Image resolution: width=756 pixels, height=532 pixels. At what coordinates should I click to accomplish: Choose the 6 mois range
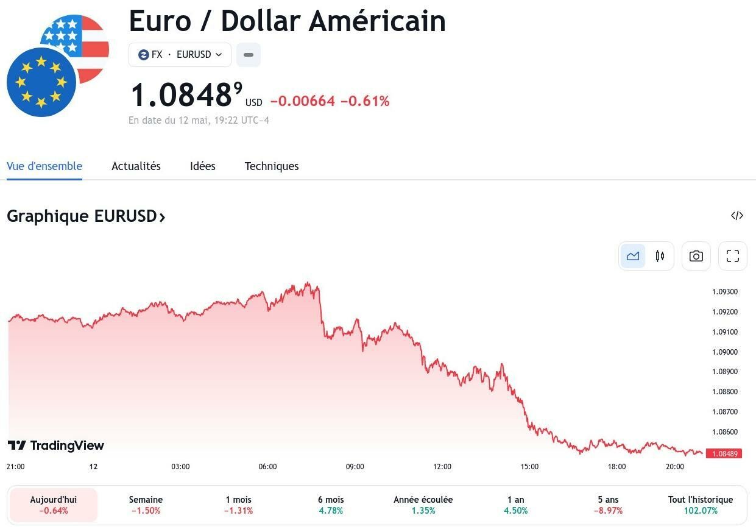tap(331, 505)
